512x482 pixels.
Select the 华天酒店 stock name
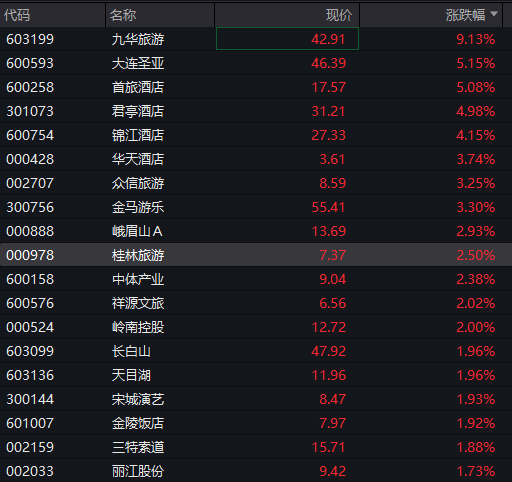coord(138,159)
